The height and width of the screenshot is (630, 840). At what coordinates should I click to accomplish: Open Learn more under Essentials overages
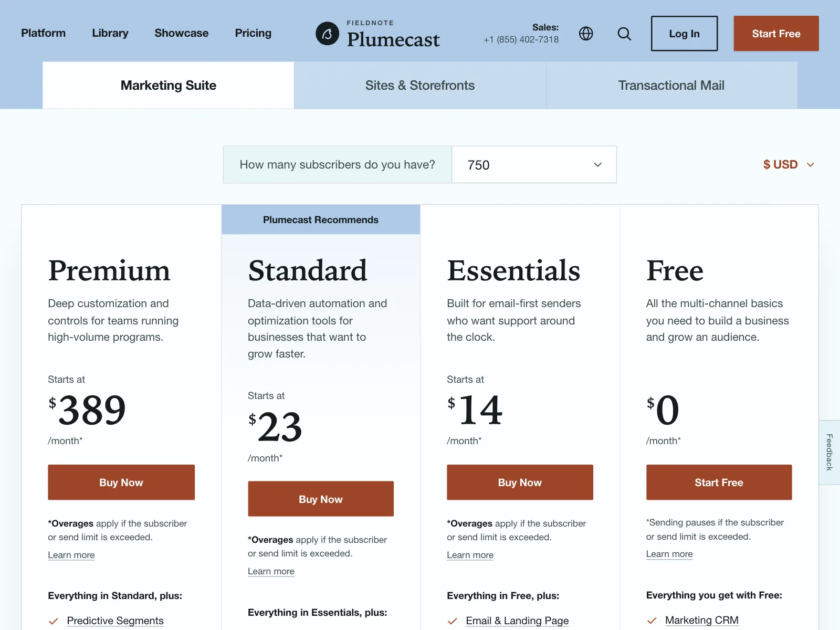[x=470, y=555]
